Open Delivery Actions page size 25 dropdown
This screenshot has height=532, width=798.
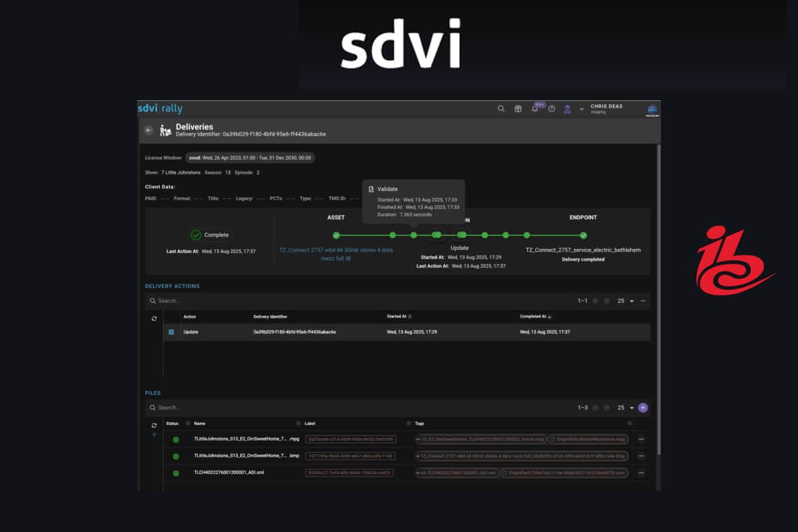(x=625, y=301)
